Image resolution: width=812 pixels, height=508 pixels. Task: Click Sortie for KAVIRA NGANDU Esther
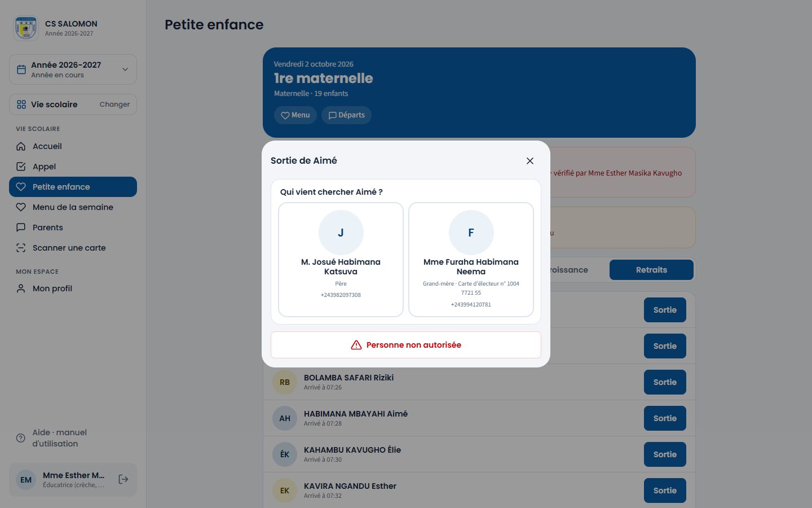point(665,491)
